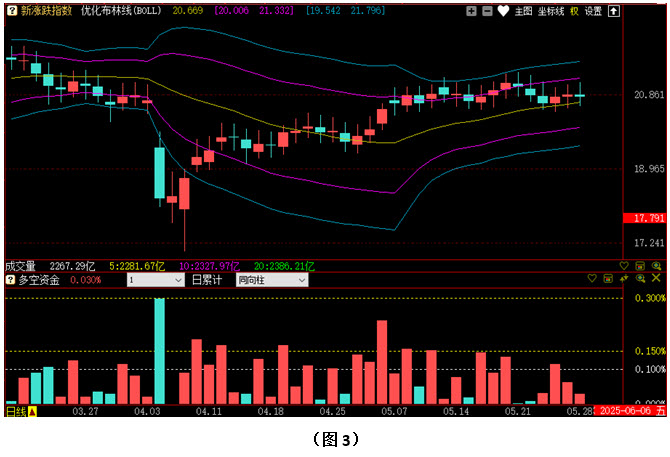Click the 20.861 price axis label

tap(649, 94)
